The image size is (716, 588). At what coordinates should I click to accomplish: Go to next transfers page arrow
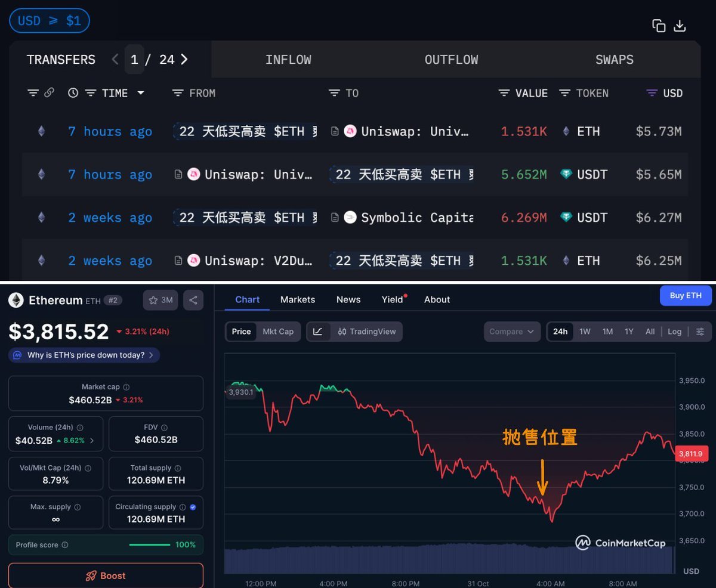184,59
